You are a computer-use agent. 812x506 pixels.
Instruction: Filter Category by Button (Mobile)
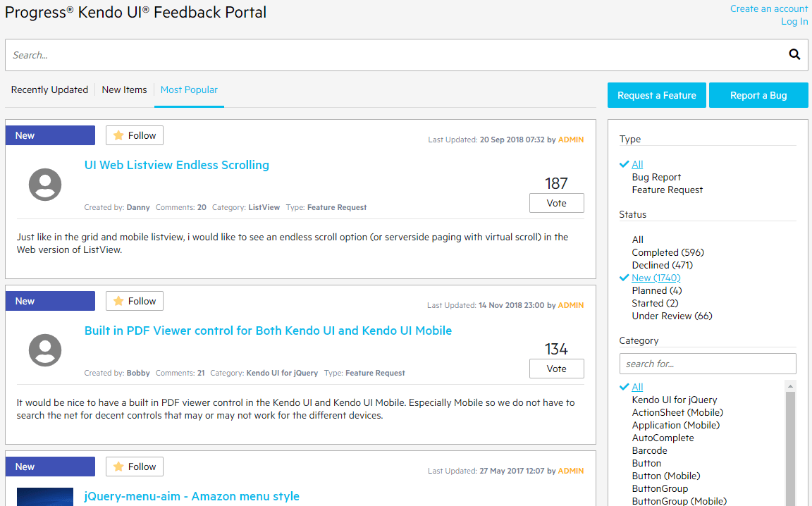click(666, 476)
